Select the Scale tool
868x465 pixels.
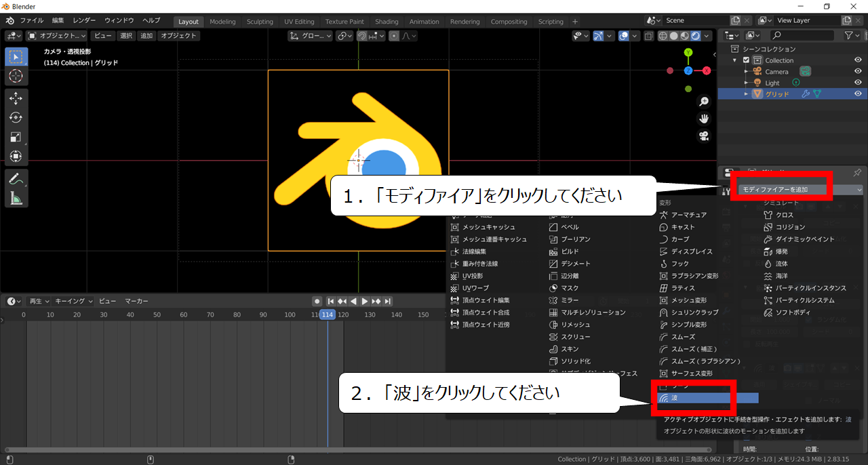16,137
